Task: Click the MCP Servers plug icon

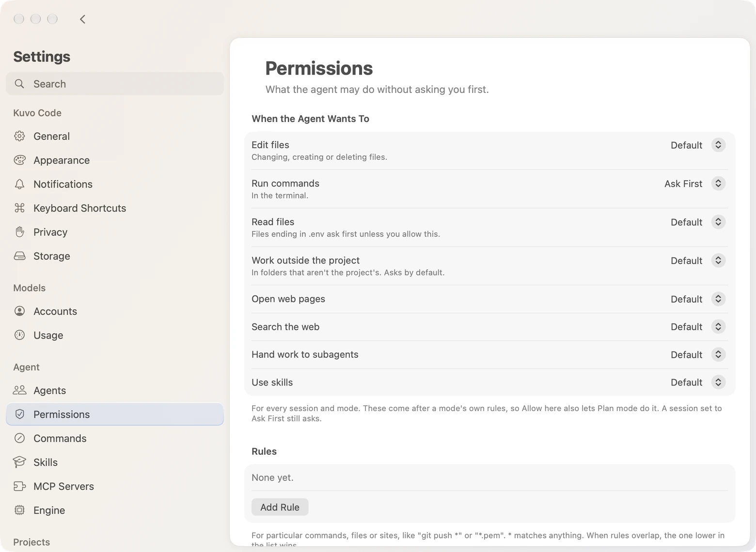Action: pos(19,486)
